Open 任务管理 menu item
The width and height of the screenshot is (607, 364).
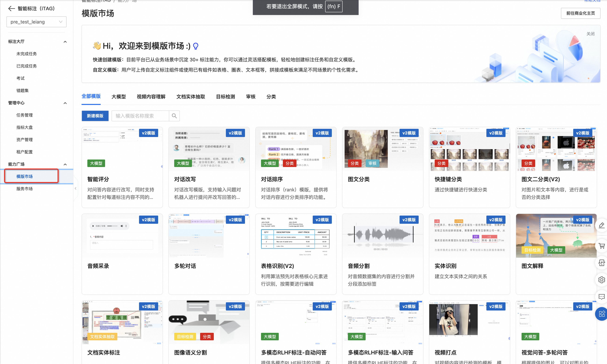click(24, 115)
